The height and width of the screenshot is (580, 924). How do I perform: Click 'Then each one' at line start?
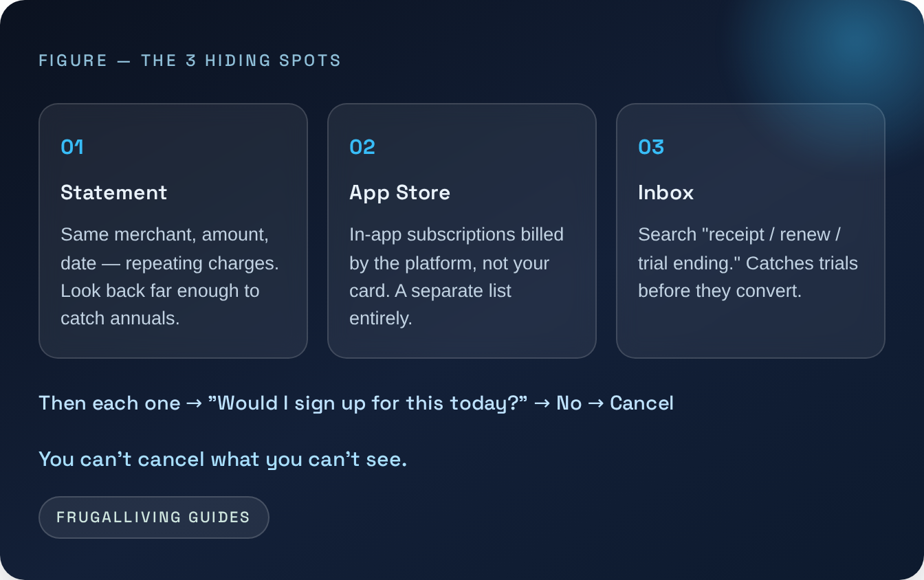pyautogui.click(x=109, y=403)
